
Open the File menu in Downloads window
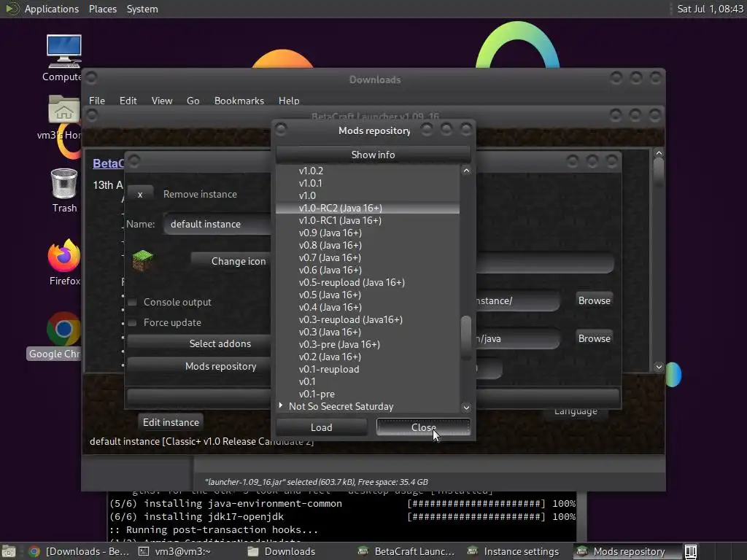pos(97,101)
